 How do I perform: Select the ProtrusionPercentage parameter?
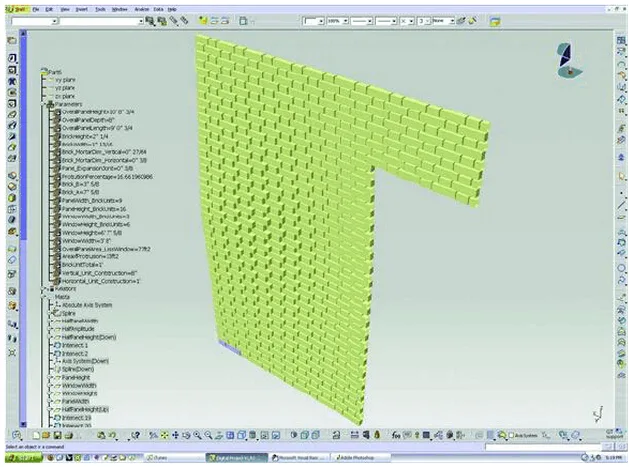pos(107,177)
